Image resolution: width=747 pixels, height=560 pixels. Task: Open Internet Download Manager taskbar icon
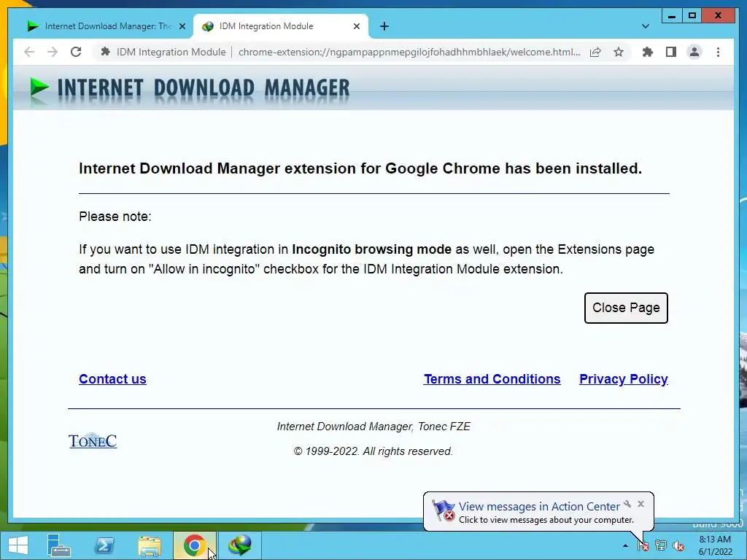(239, 545)
